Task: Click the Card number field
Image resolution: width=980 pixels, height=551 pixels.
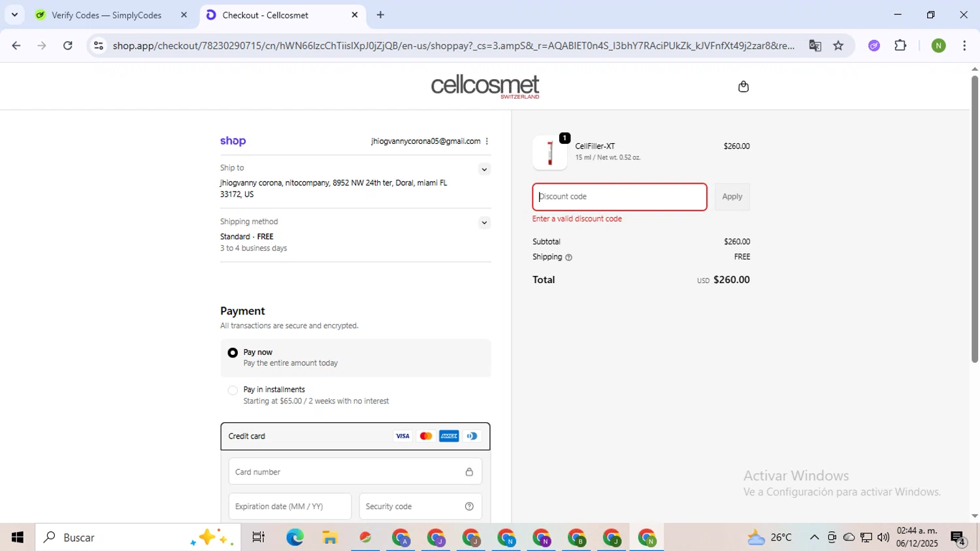Action: click(x=355, y=472)
